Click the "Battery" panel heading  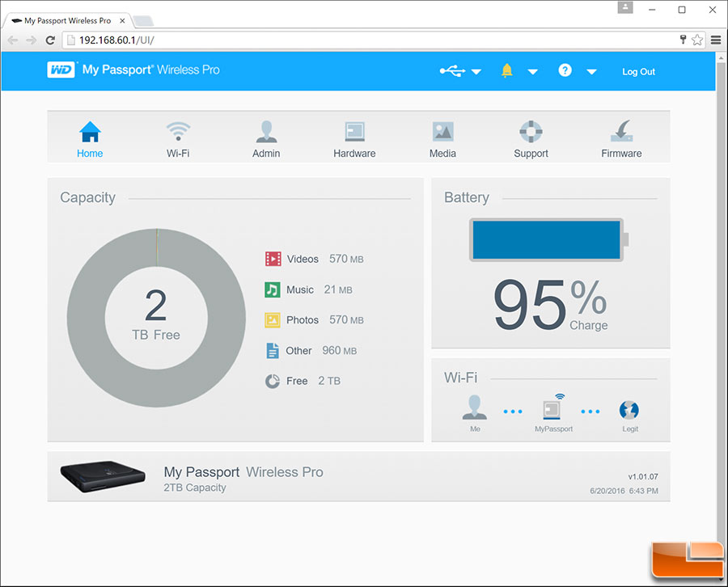click(467, 197)
